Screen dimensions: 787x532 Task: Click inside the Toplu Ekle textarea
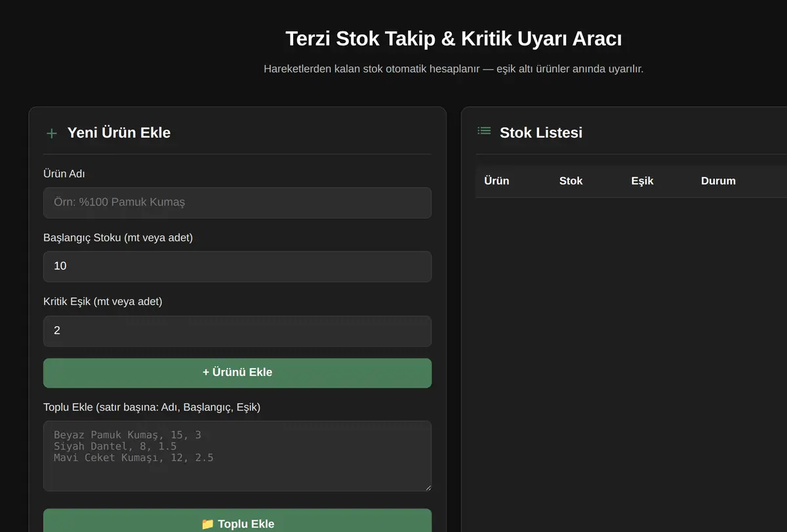(x=237, y=456)
